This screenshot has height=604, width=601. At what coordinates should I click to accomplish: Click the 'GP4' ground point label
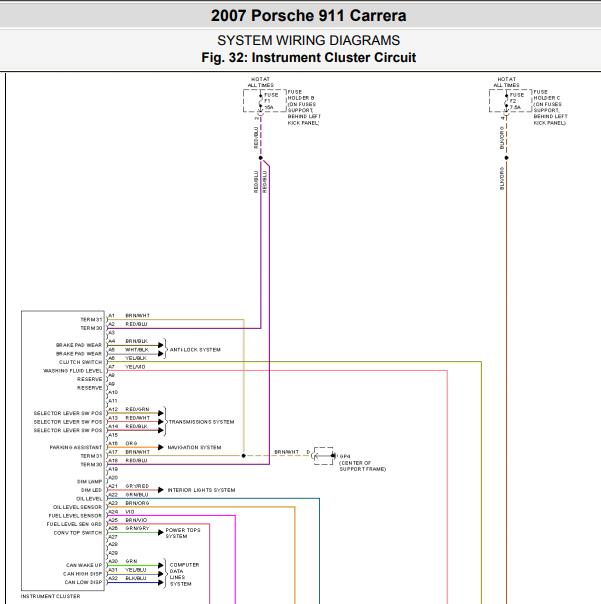[345, 456]
